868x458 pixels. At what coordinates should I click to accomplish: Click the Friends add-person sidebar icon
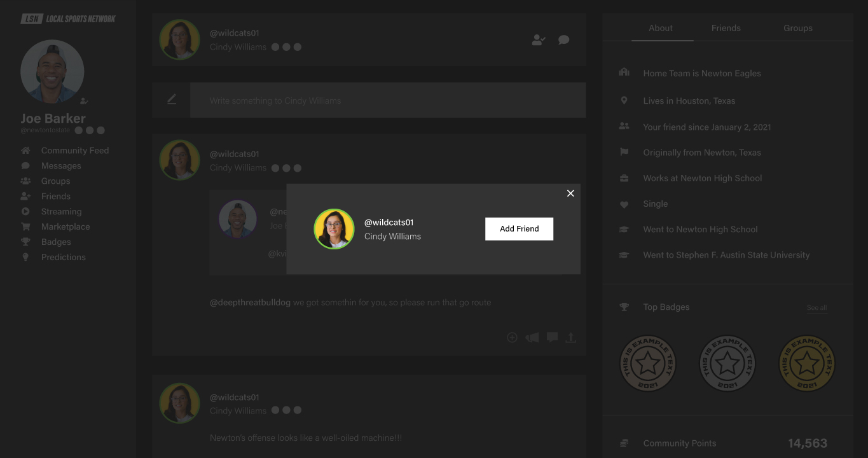coord(25,197)
